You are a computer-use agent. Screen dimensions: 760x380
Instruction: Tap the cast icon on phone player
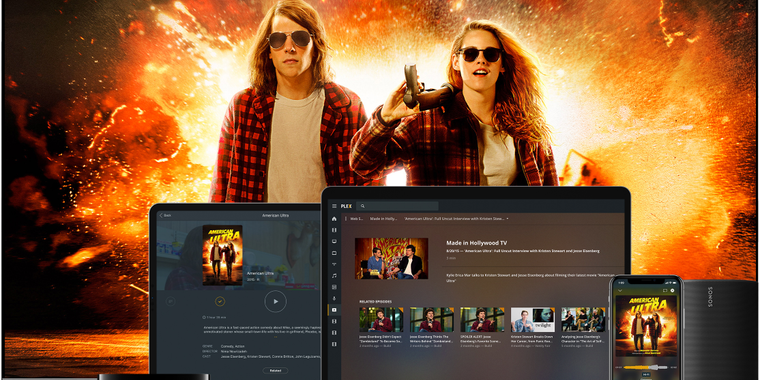(665, 290)
